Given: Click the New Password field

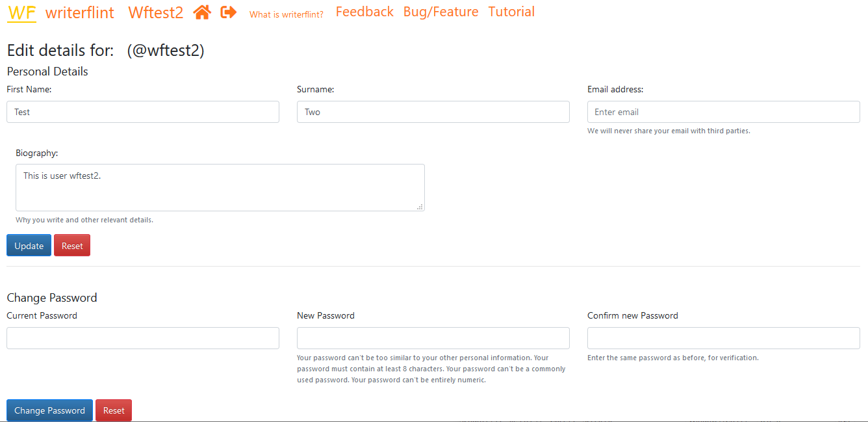Looking at the screenshot, I should [x=433, y=338].
